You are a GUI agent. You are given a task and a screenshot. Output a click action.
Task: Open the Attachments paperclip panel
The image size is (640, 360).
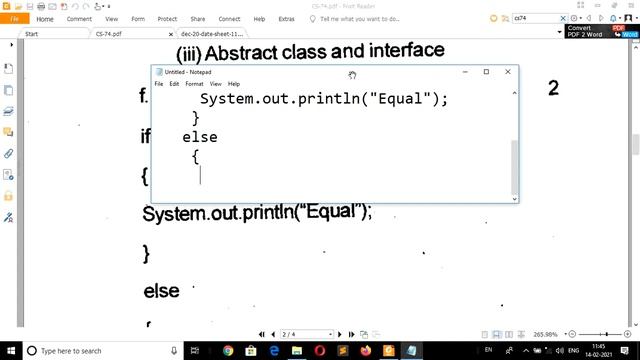[x=8, y=153]
